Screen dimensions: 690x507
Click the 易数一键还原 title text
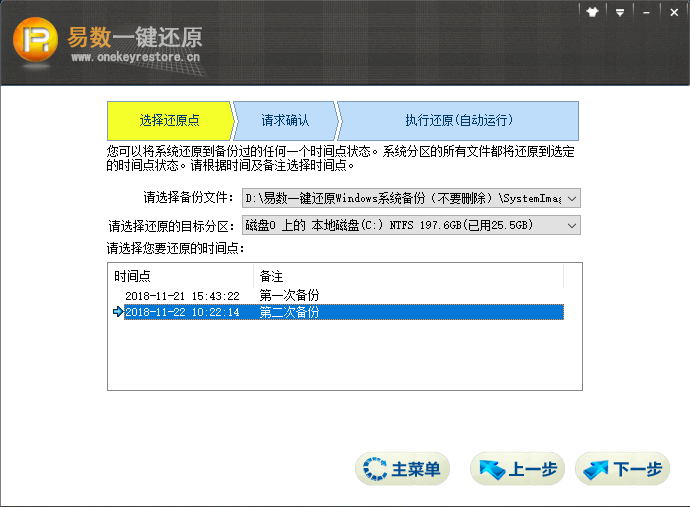point(135,37)
